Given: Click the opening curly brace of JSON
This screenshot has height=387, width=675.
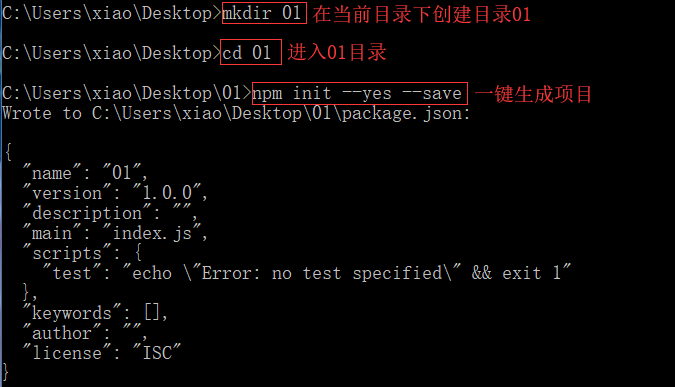Looking at the screenshot, I should click(x=8, y=153).
